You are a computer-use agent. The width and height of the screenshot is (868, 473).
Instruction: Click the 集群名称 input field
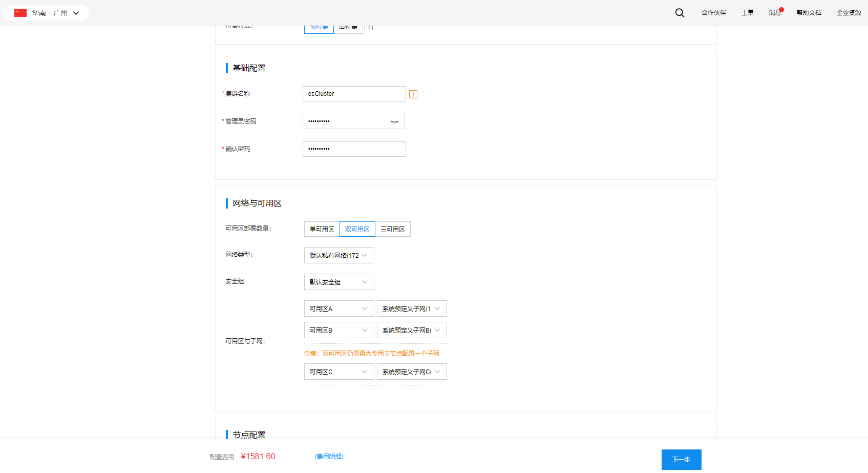(x=354, y=94)
